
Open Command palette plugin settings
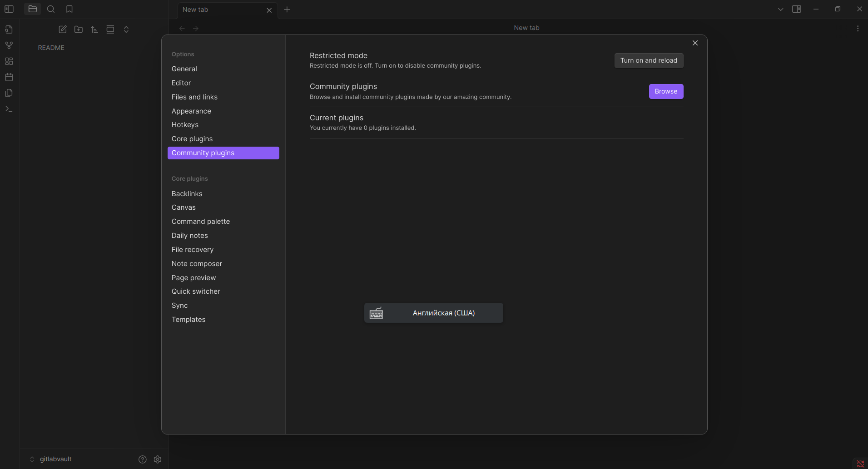tap(223, 222)
